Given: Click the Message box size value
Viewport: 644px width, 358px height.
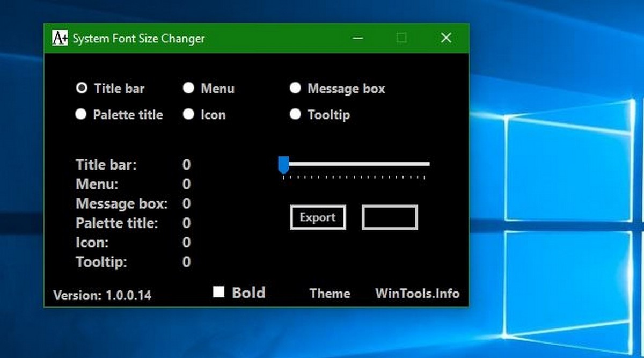Looking at the screenshot, I should pyautogui.click(x=186, y=204).
